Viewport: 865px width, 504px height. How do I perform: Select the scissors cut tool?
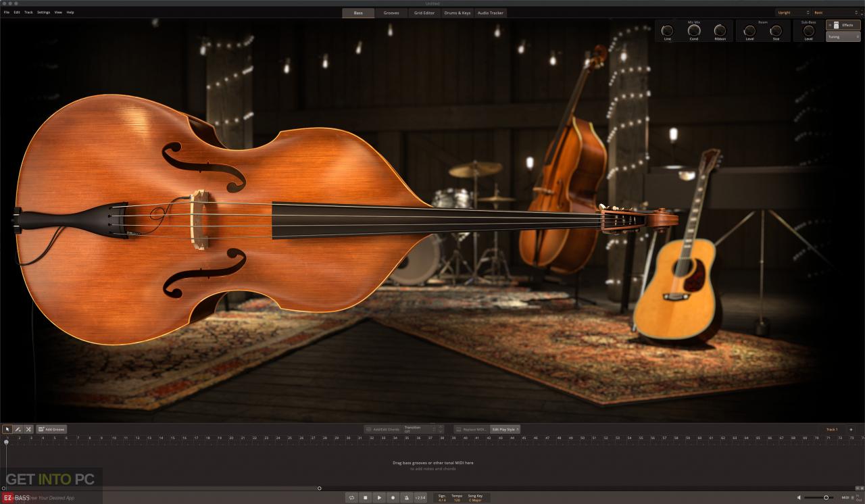tap(28, 429)
